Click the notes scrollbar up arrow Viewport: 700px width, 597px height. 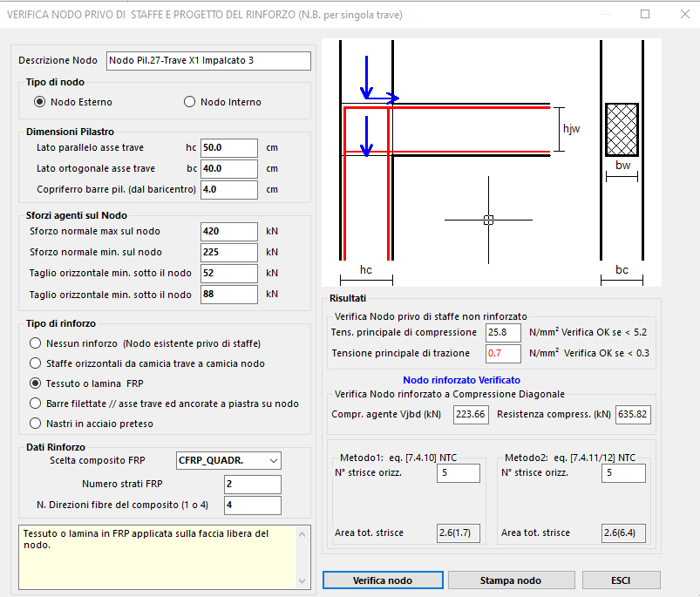point(302,534)
